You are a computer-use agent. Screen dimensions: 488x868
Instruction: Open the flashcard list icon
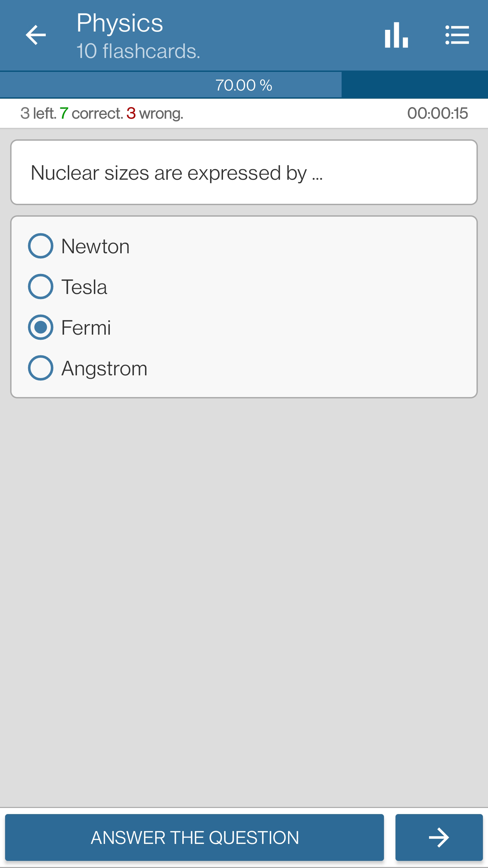tap(457, 35)
